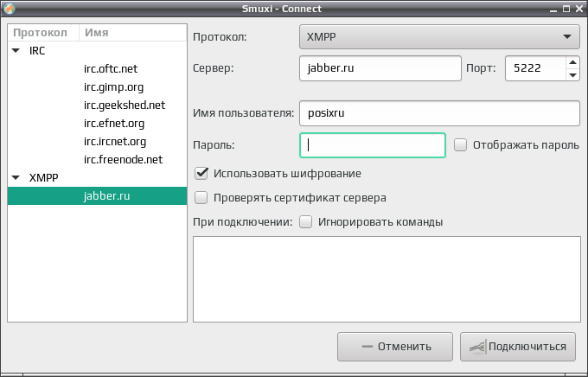Enable Отображать пароль checkbox
Screen dimensions: 588x377
tap(461, 144)
